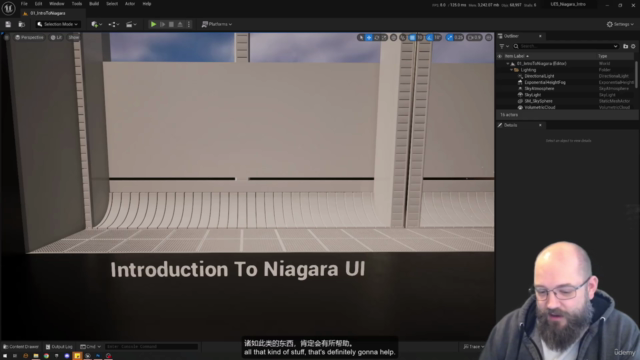Image resolution: width=640 pixels, height=360 pixels.
Task: Open the quick add actor dropdown
Action: tap(96, 24)
